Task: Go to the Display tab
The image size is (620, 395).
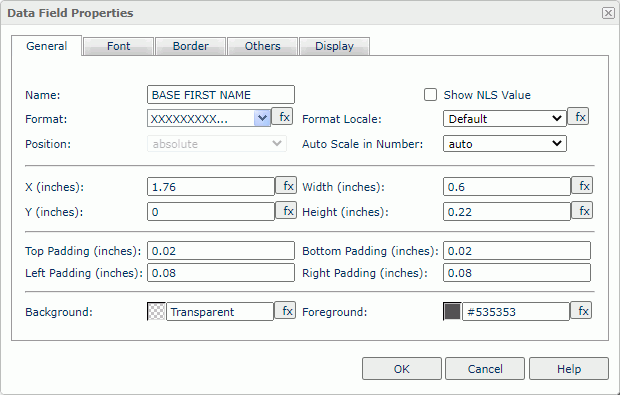Action: click(x=335, y=46)
